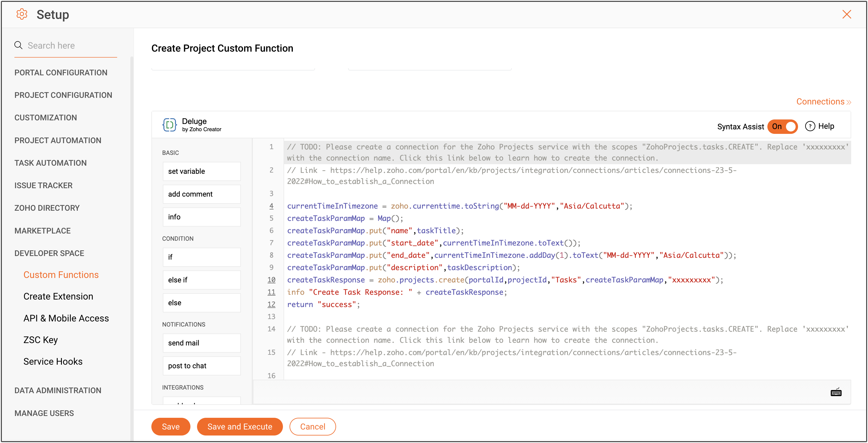The width and height of the screenshot is (868, 443).
Task: Insert an if condition block
Action: [202, 257]
